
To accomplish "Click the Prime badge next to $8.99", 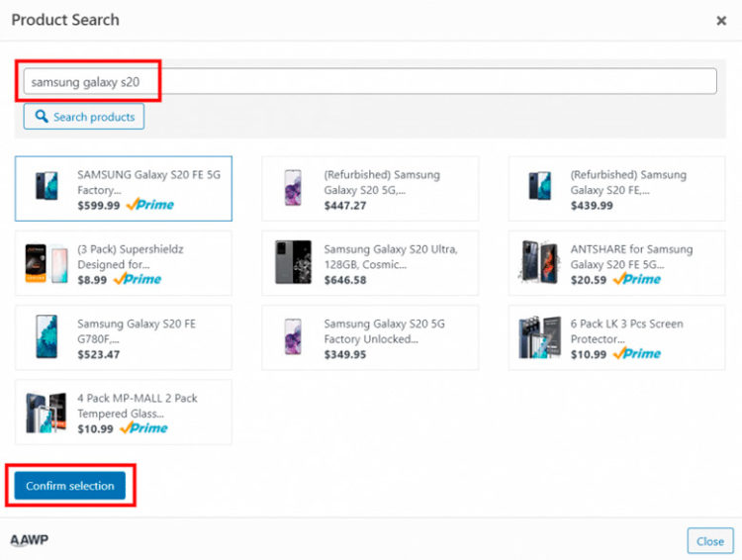I will pos(138,279).
